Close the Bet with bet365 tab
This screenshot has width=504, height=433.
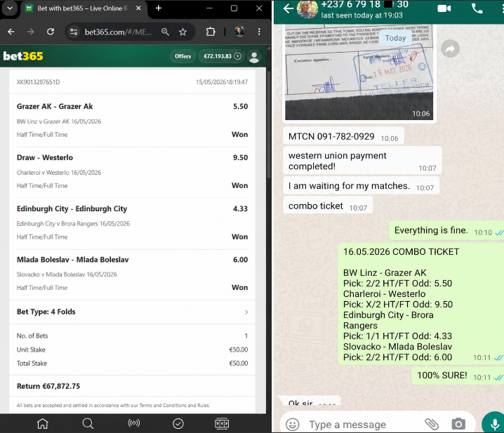coord(138,8)
